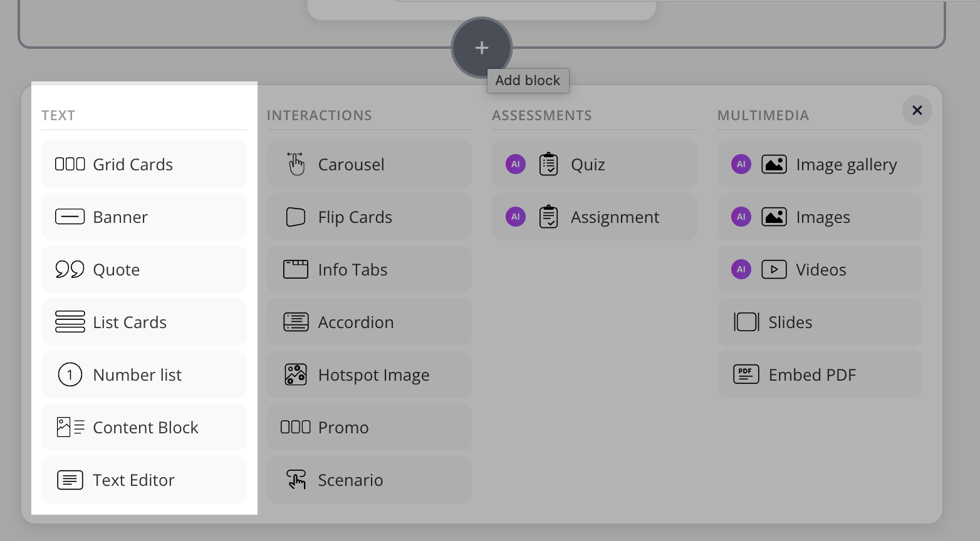Insert a List Cards block
The height and width of the screenshot is (541, 980).
coord(144,322)
